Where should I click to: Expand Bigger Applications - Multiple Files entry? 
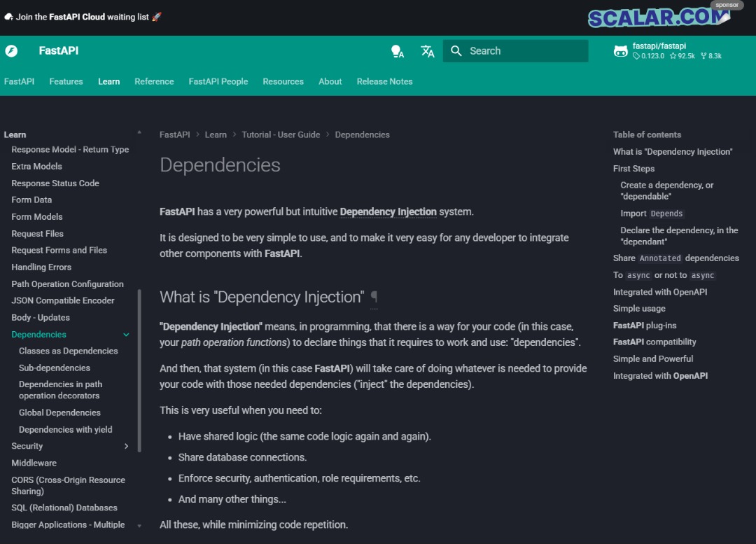139,524
